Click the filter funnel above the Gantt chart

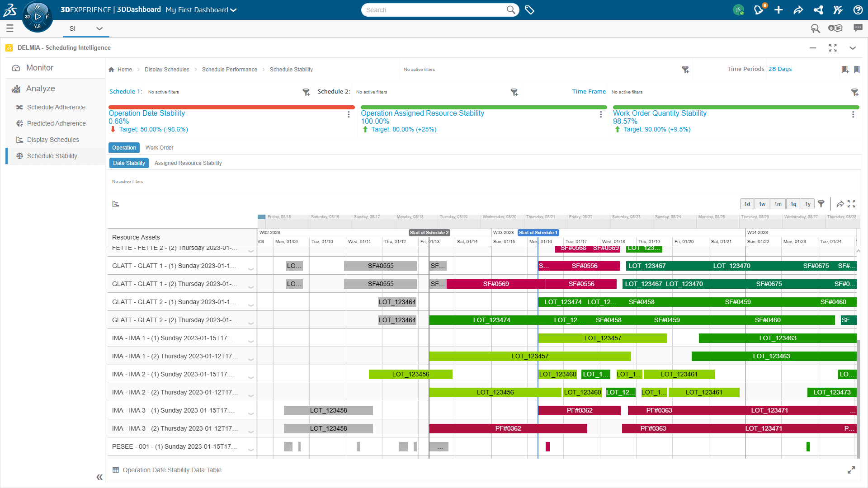pyautogui.click(x=821, y=204)
